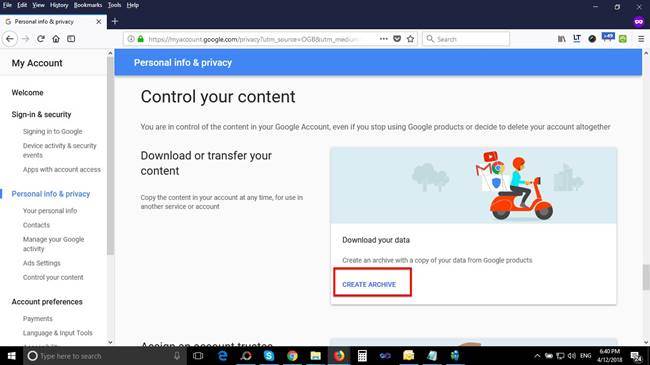Show hidden system tray icons chevron
The height and width of the screenshot is (365, 650).
537,356
